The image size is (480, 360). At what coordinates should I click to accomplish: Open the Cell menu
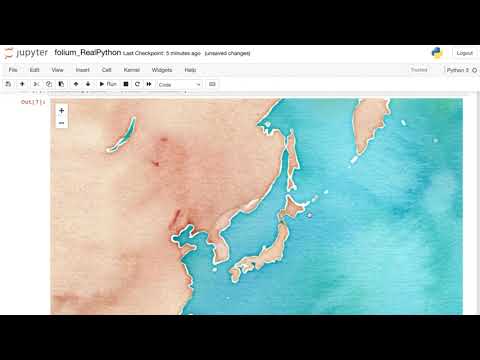106,70
